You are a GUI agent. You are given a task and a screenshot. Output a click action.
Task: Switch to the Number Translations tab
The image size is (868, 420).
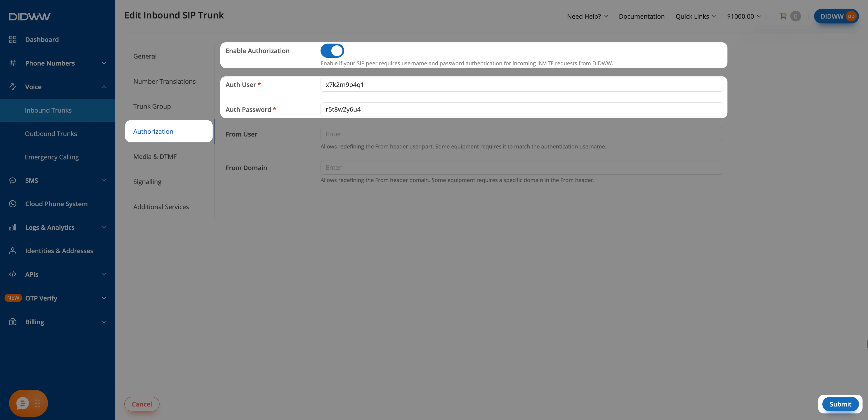point(164,81)
